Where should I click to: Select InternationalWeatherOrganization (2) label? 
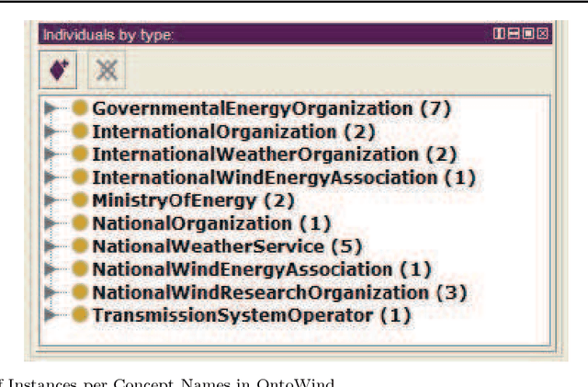click(274, 154)
